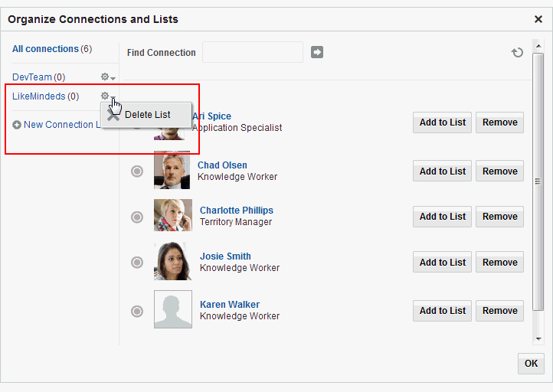This screenshot has width=553, height=392.
Task: Click the refresh icon at top right
Action: (x=517, y=53)
